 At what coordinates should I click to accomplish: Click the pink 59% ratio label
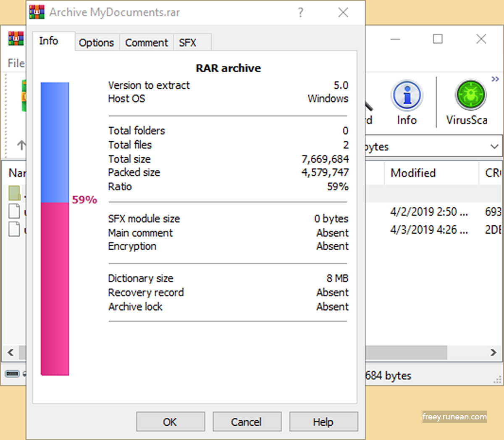pos(84,200)
